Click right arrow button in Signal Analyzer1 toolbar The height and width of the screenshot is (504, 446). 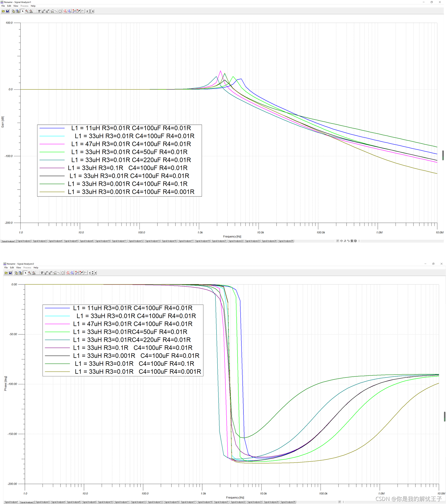point(93,11)
